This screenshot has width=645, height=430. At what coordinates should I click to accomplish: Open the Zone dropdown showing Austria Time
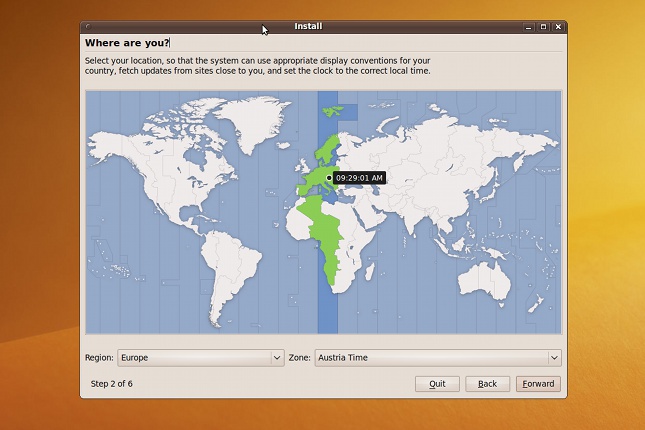[438, 358]
